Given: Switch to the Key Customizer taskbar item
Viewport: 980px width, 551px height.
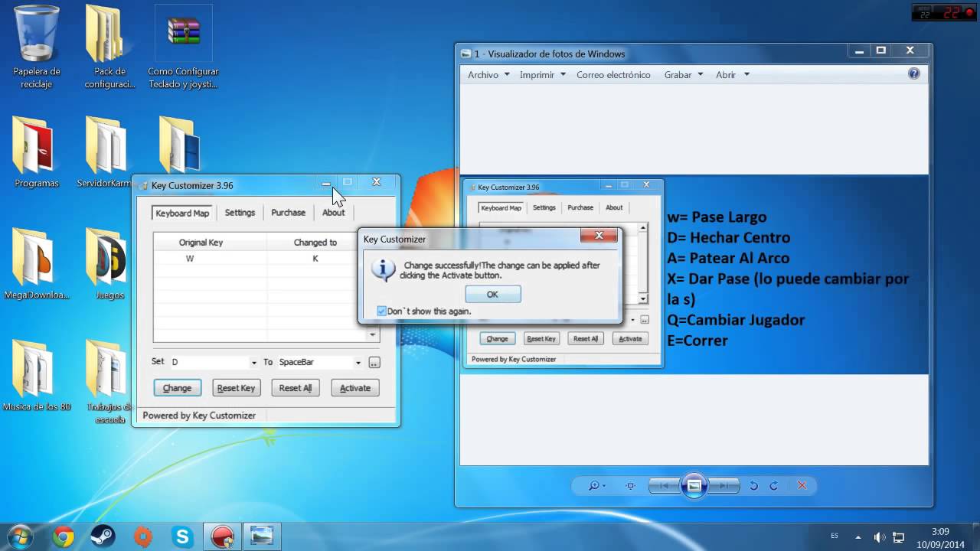Looking at the screenshot, I should (x=223, y=537).
